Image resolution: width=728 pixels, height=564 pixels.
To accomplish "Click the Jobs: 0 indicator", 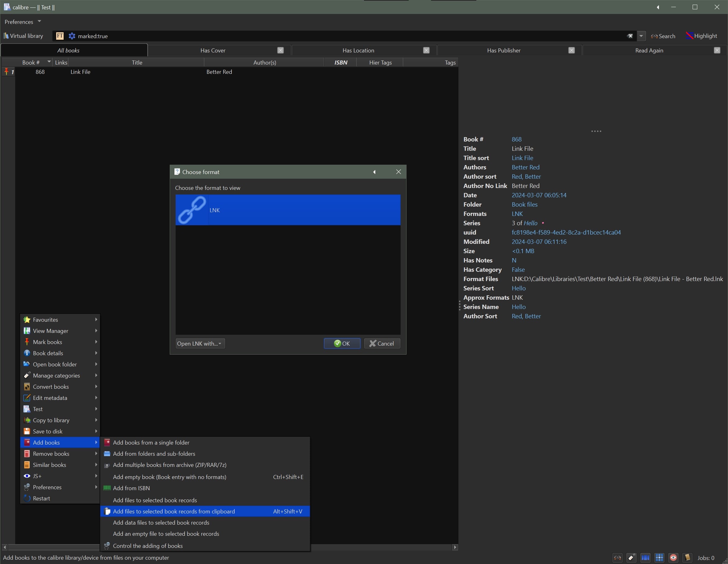I will pyautogui.click(x=706, y=558).
